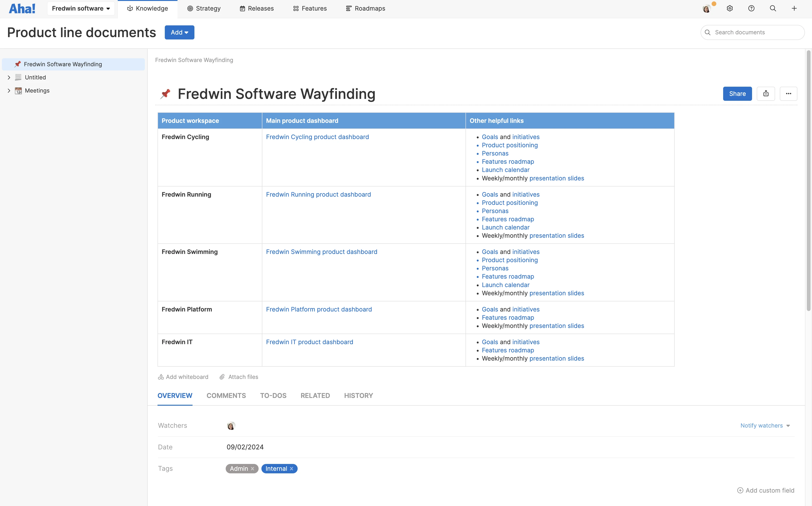
Task: Click the Aha! logo
Action: [22, 8]
